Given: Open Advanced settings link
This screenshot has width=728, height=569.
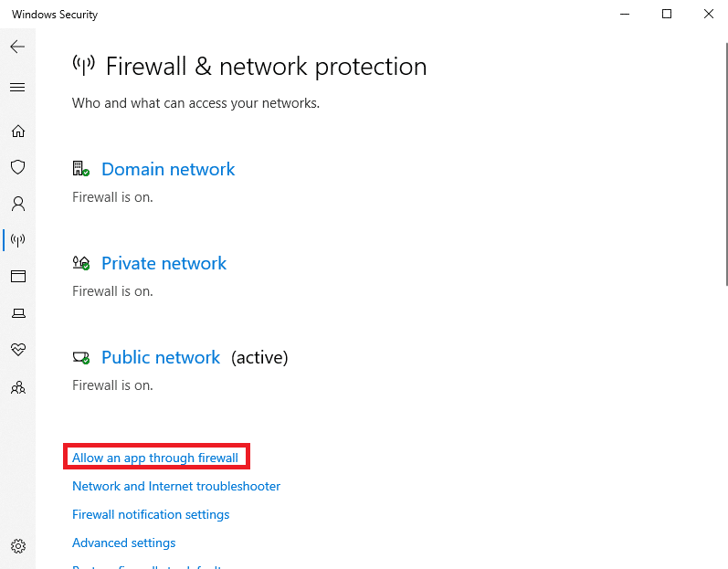Looking at the screenshot, I should pos(124,543).
